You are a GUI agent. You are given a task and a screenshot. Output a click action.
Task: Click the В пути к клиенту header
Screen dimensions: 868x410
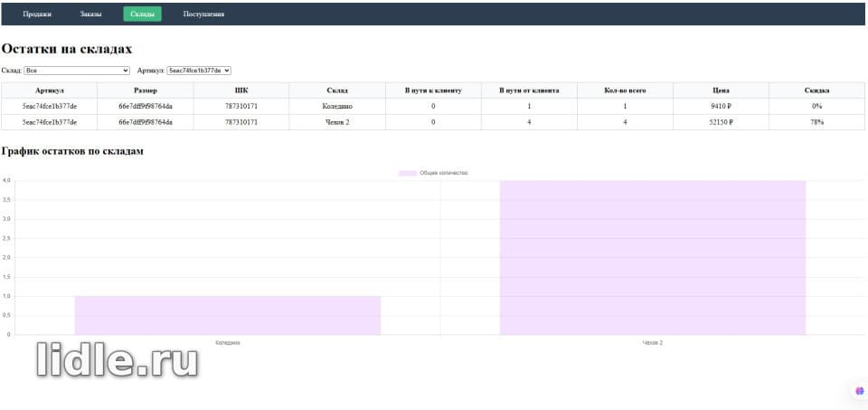coord(433,91)
